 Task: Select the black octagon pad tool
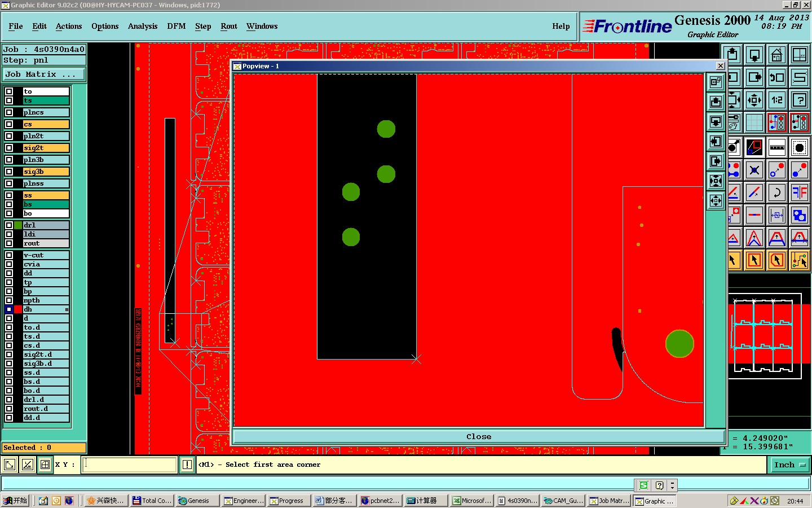coord(800,148)
